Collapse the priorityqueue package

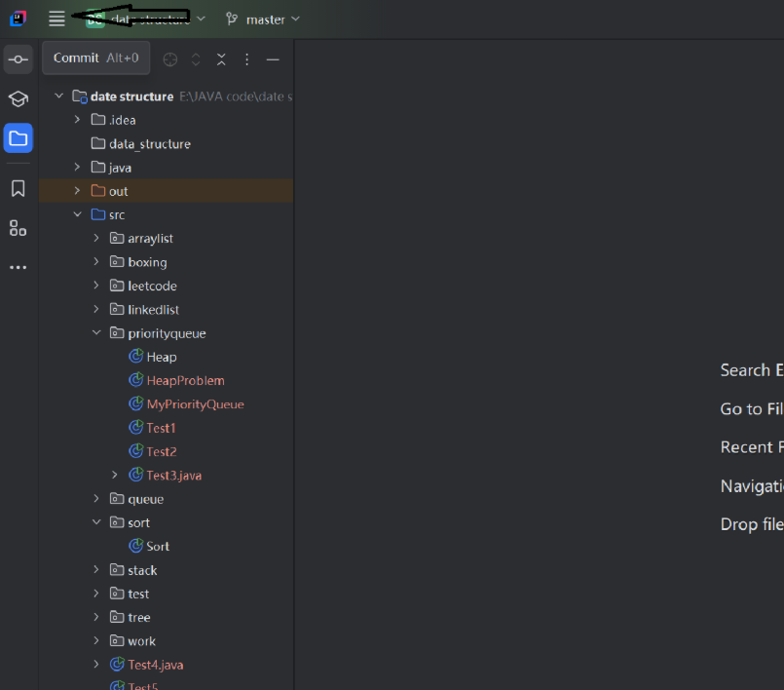[x=96, y=332]
